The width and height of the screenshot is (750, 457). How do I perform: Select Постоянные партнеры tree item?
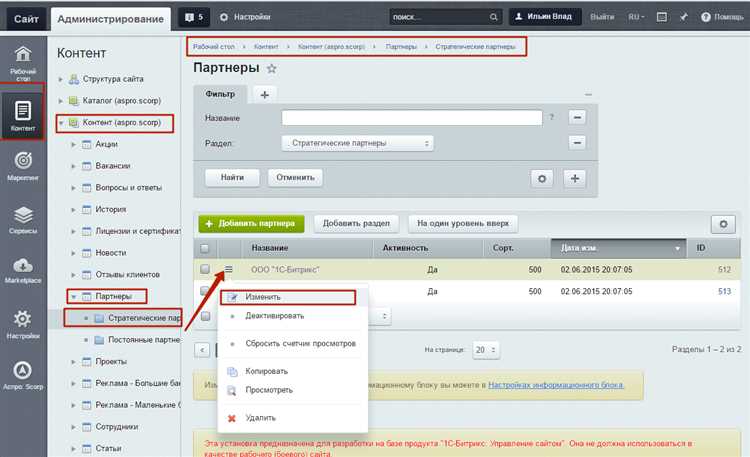tap(143, 340)
